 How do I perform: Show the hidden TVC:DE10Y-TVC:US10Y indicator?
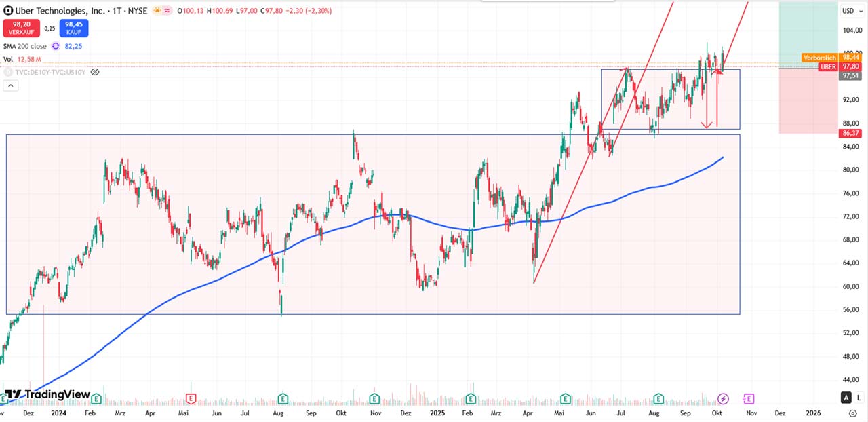point(95,72)
